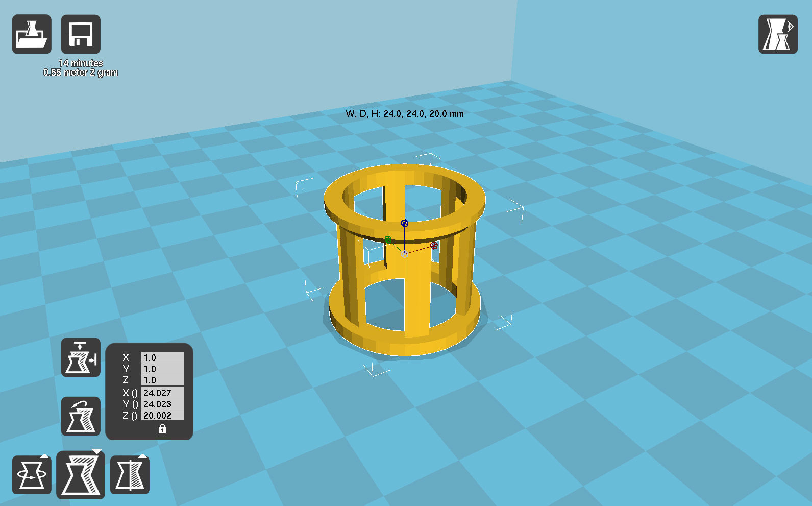
Task: Click the '0.55 meter 2 gram' text
Action: pyautogui.click(x=81, y=73)
